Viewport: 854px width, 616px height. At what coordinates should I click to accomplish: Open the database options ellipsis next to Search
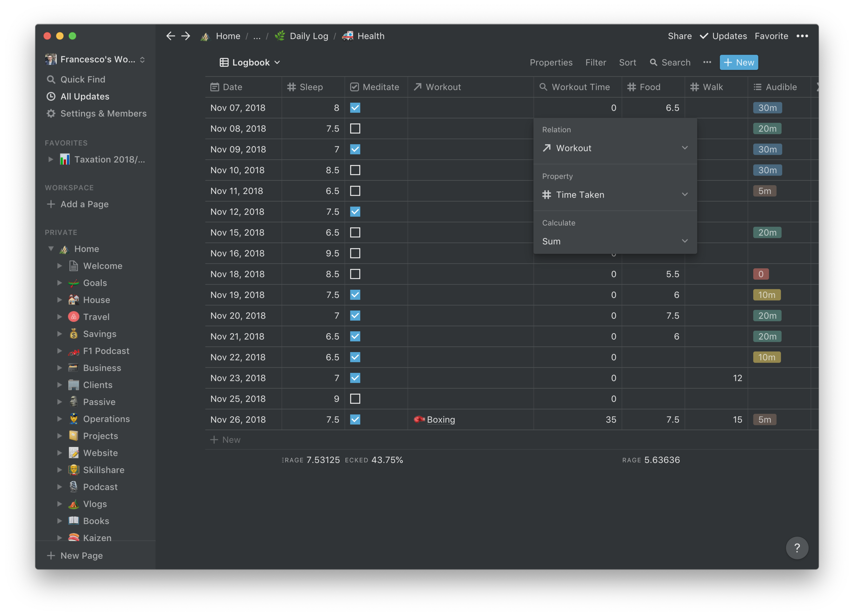707,62
